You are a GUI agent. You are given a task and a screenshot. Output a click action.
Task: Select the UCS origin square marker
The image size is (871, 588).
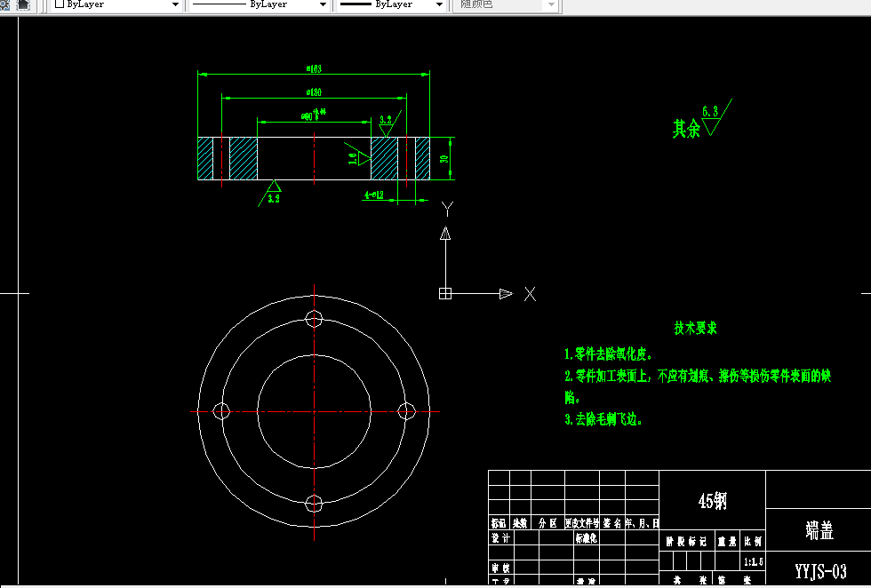(x=445, y=294)
